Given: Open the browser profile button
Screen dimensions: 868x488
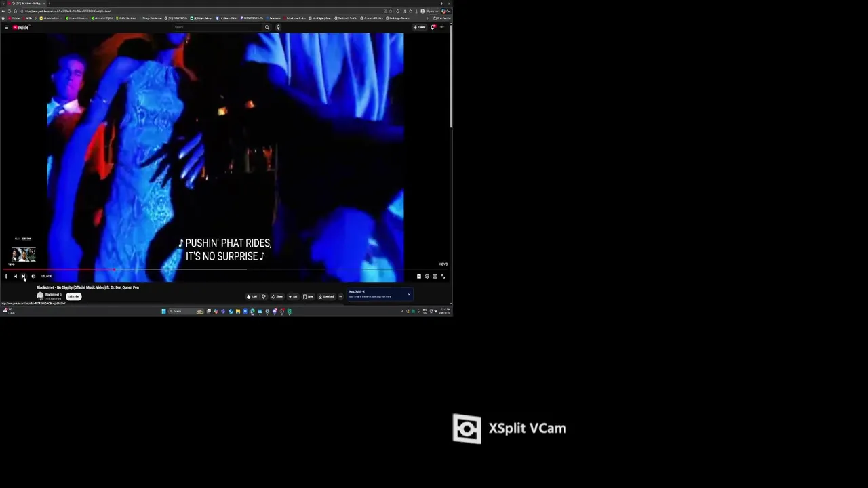Looking at the screenshot, I should 422,11.
